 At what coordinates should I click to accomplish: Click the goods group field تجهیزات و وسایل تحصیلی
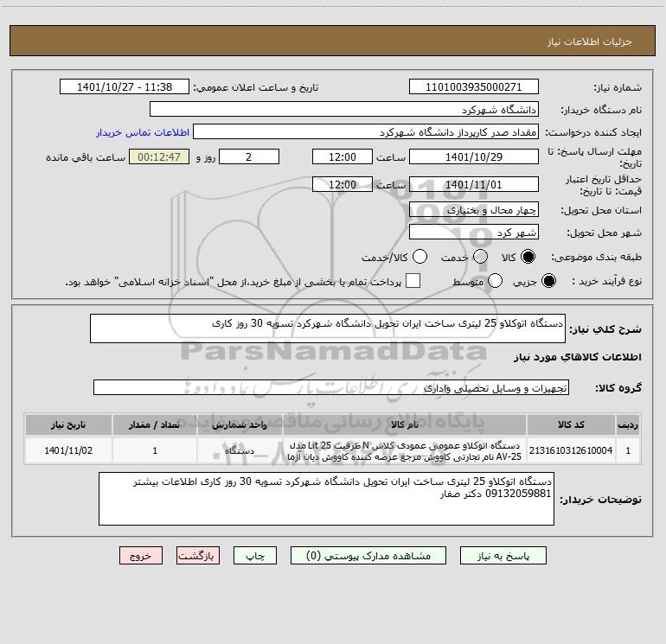pos(331,387)
